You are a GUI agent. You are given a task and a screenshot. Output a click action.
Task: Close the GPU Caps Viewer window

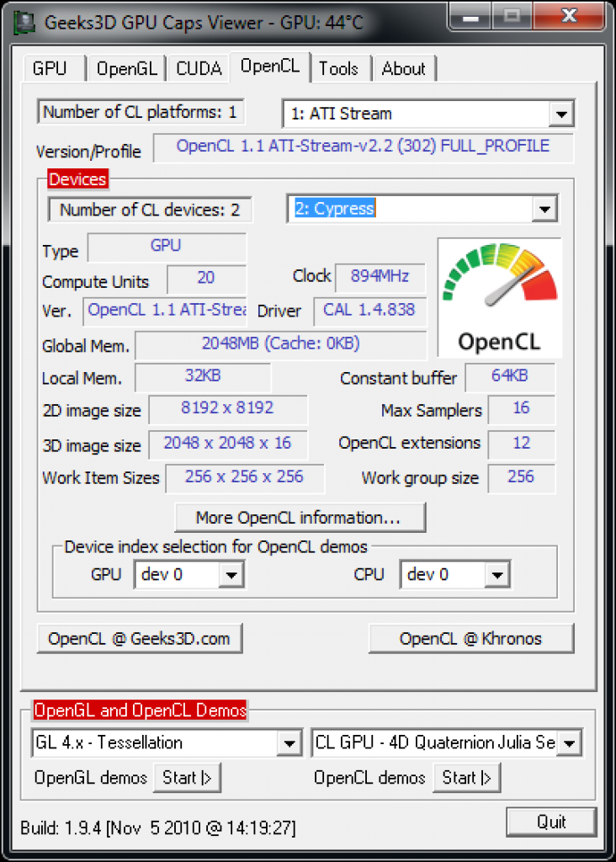point(569,15)
